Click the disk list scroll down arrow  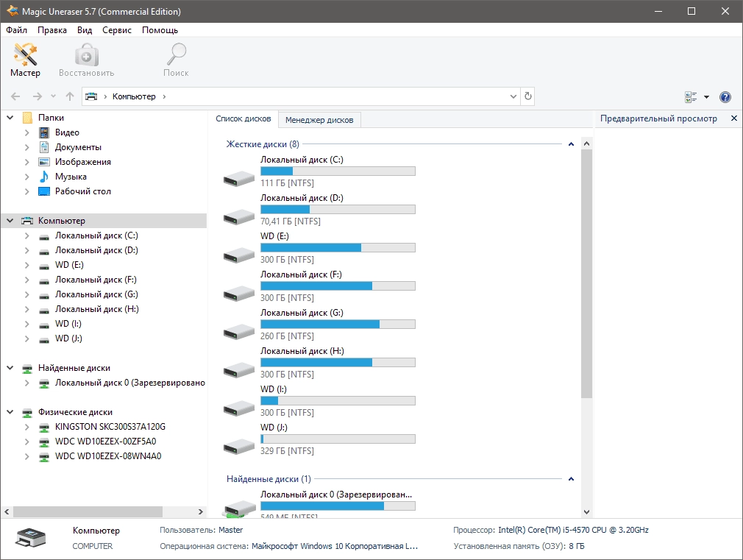[x=586, y=511]
